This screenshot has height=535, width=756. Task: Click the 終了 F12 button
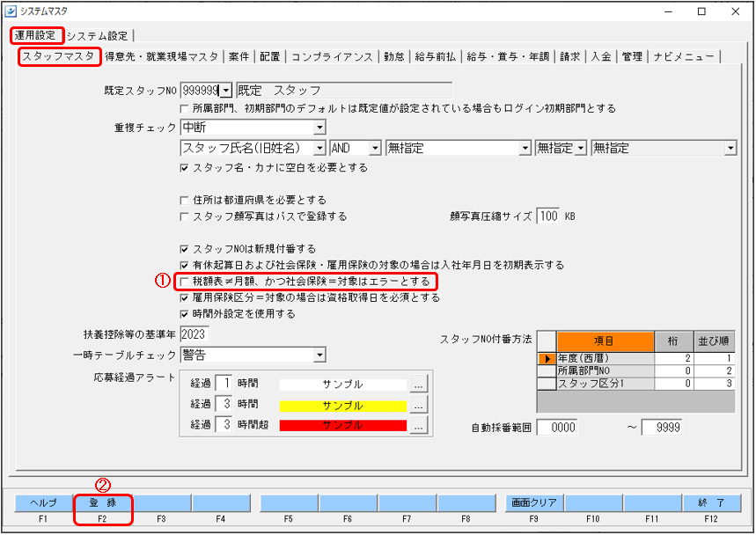[711, 503]
